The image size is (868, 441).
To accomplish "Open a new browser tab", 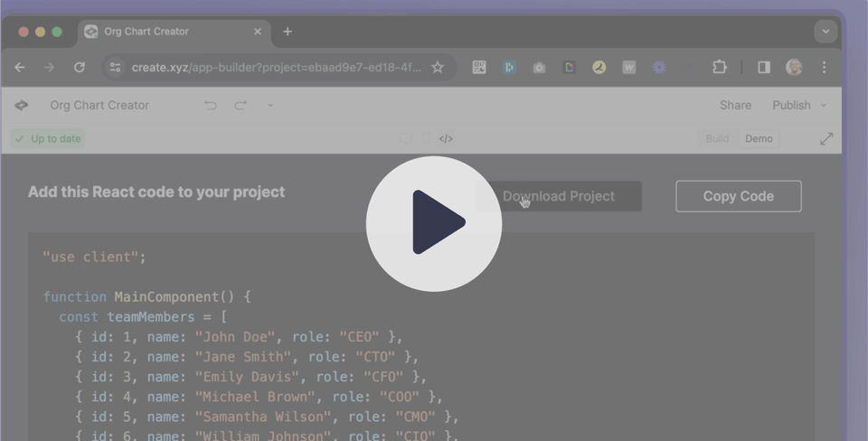I will click(x=288, y=32).
